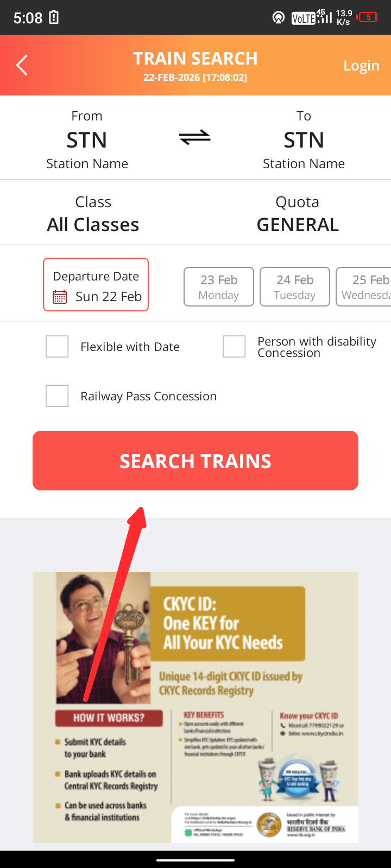
Task: Select the 23 Feb Monday date
Action: pyautogui.click(x=219, y=287)
